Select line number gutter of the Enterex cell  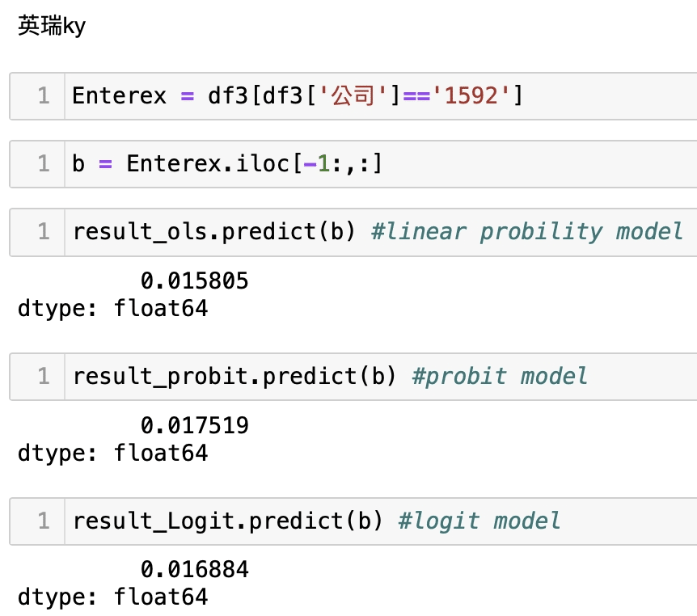43,96
